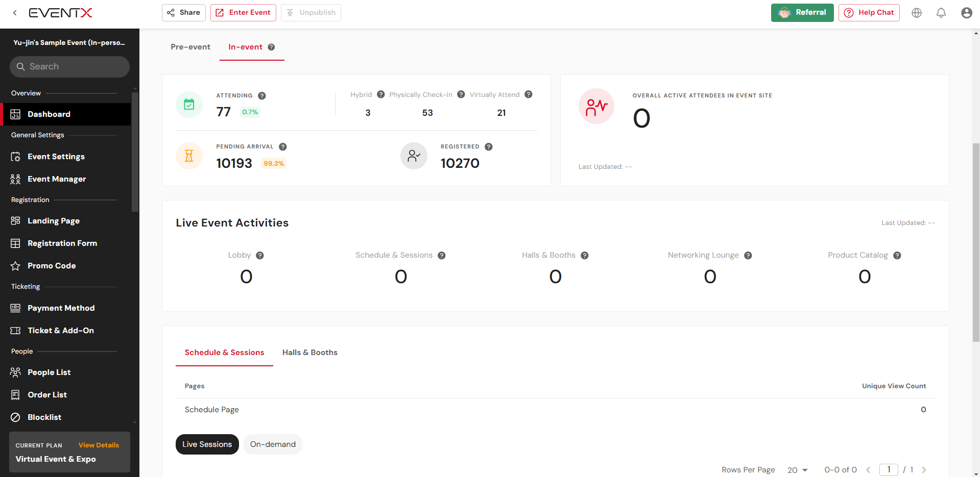
Task: Open Order List in the sidebar
Action: coord(66,395)
